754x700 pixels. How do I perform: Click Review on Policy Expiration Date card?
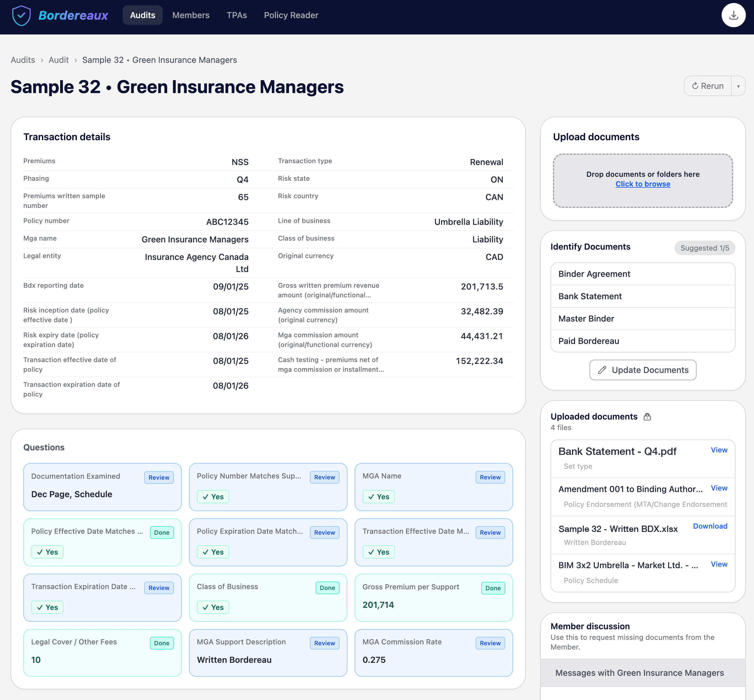324,533
